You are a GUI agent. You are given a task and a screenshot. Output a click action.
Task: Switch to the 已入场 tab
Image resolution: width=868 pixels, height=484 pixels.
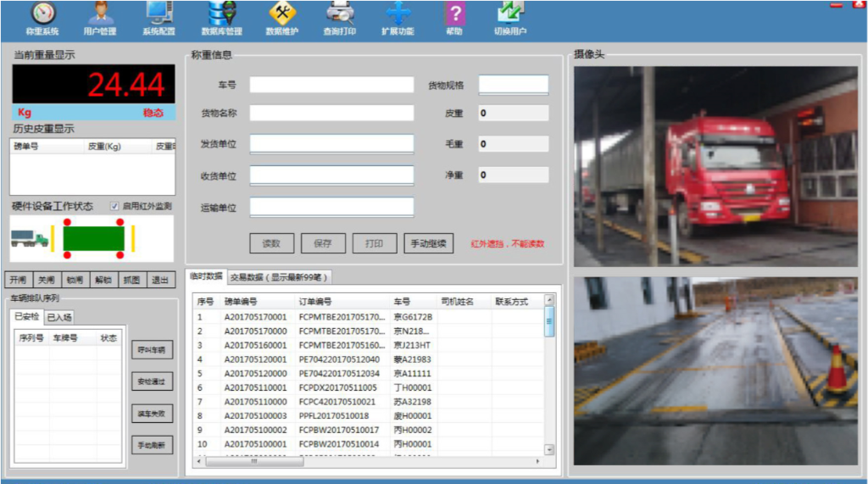58,317
